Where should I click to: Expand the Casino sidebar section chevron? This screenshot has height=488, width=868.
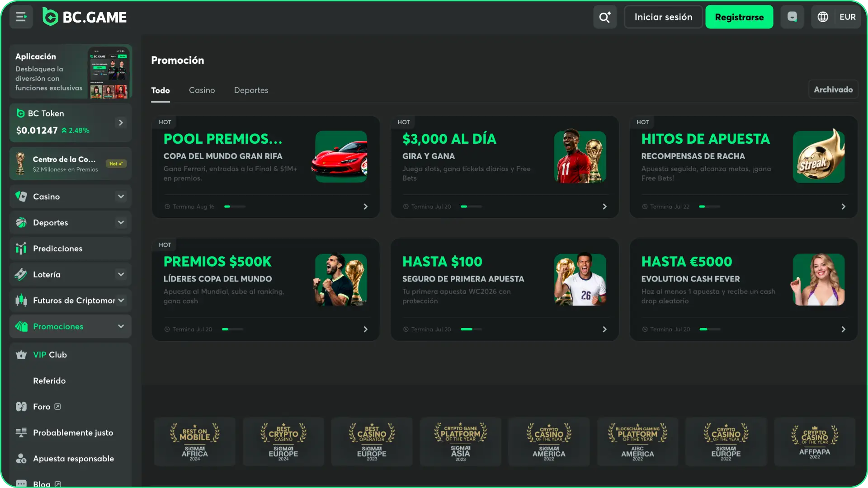pos(121,197)
